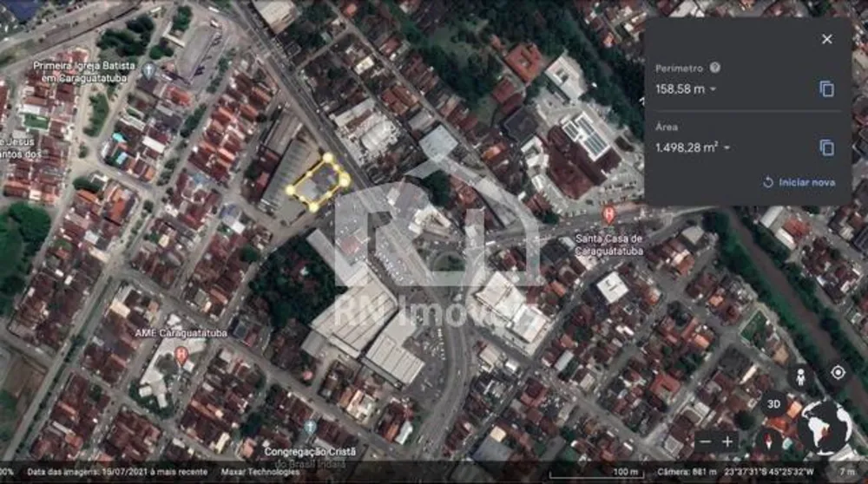Select the Santa Casa de Caraguatatuba label
The width and height of the screenshot is (868, 484).
pos(609,245)
